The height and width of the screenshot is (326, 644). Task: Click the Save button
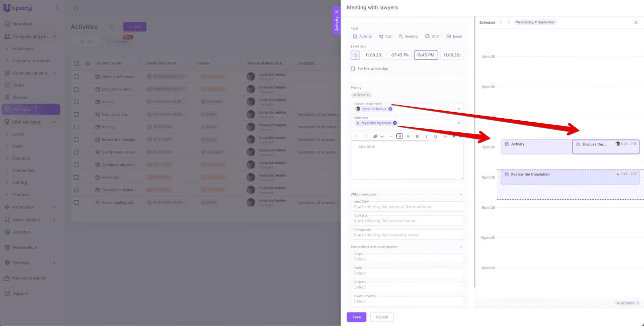356,317
